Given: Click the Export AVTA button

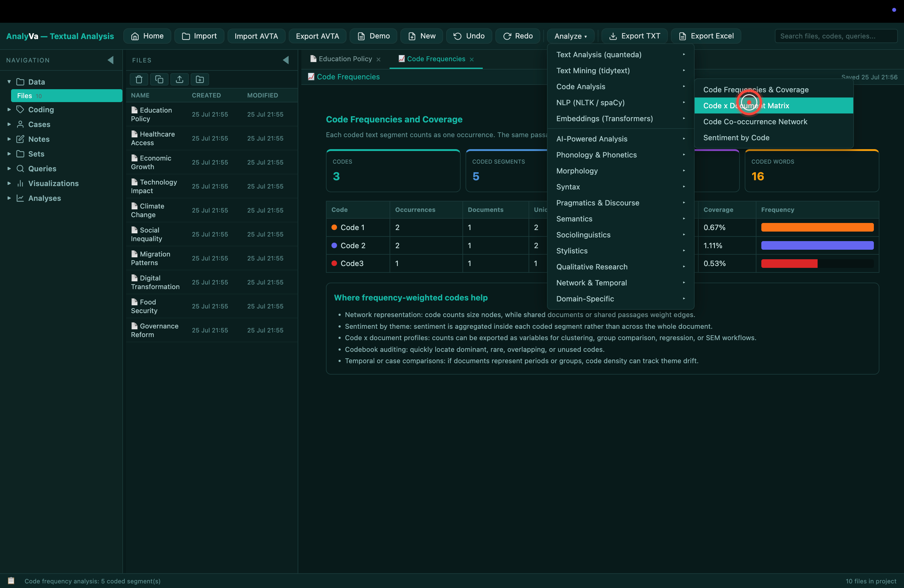Looking at the screenshot, I should (x=318, y=36).
